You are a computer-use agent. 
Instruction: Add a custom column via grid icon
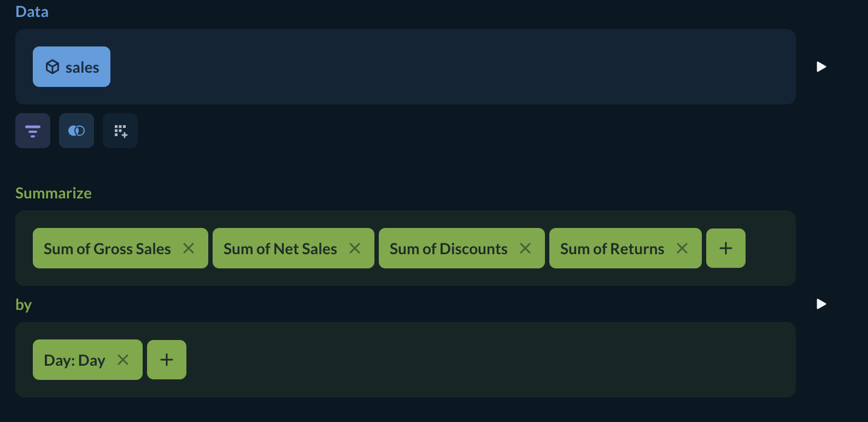[120, 131]
